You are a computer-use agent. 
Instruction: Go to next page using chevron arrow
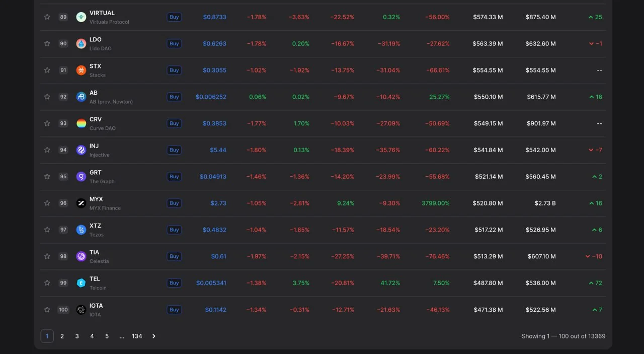(x=154, y=336)
